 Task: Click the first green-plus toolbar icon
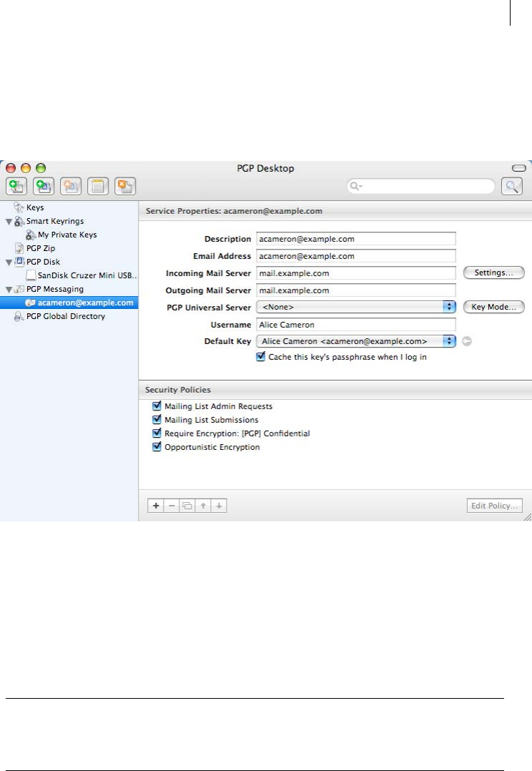coord(16,187)
